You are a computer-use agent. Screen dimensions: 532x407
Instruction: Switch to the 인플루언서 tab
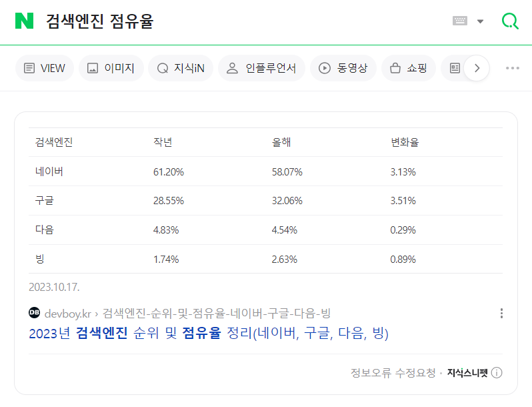click(261, 68)
